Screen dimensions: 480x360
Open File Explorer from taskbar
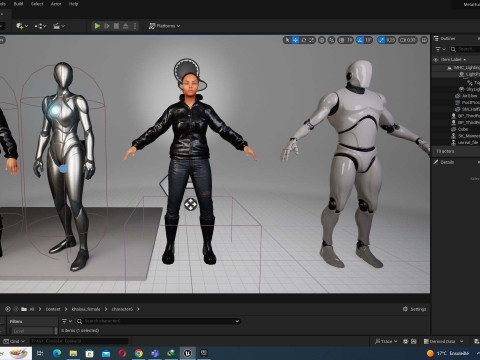(x=73, y=353)
